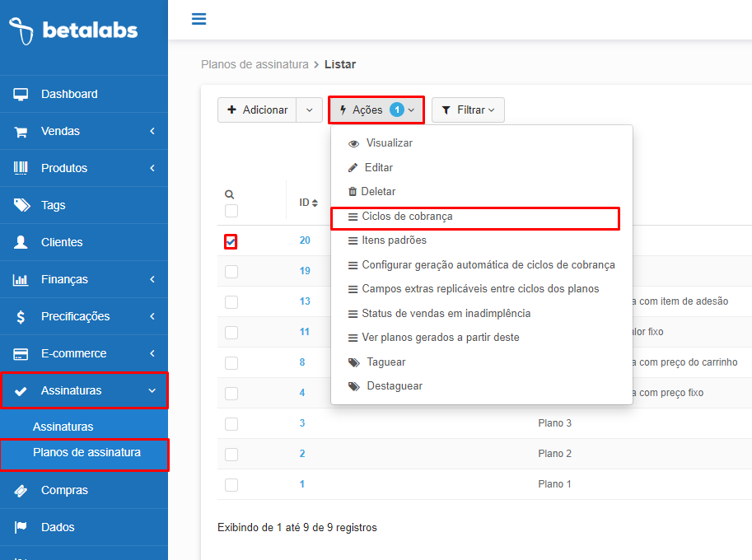This screenshot has height=560, width=752.
Task: Click Planos de assinatura breadcrumb
Action: click(255, 64)
